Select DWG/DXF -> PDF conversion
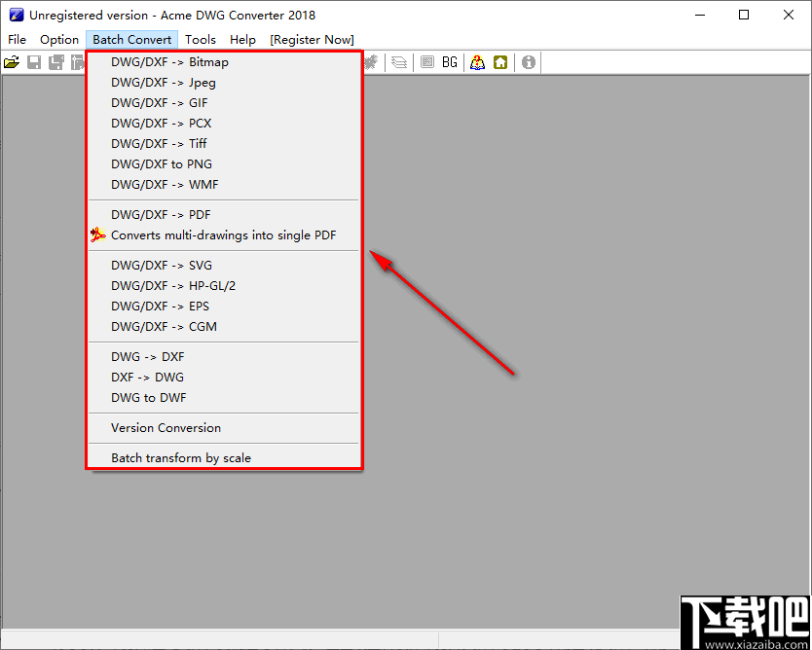 [x=161, y=214]
